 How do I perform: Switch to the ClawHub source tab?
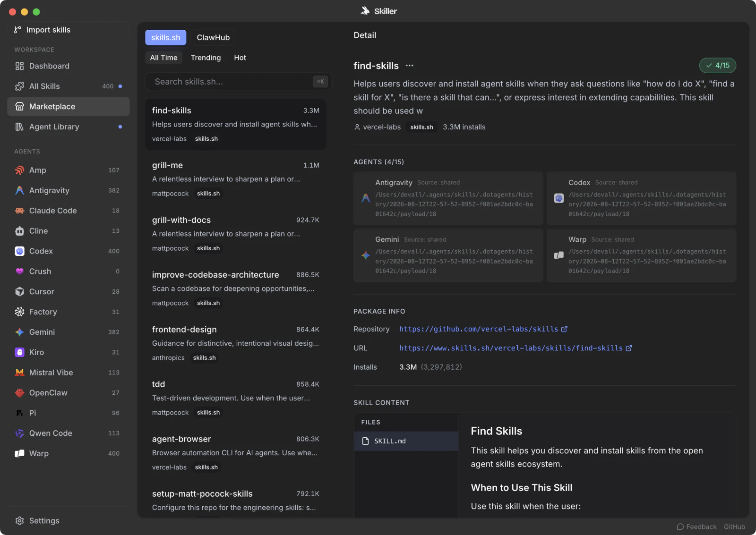(213, 37)
